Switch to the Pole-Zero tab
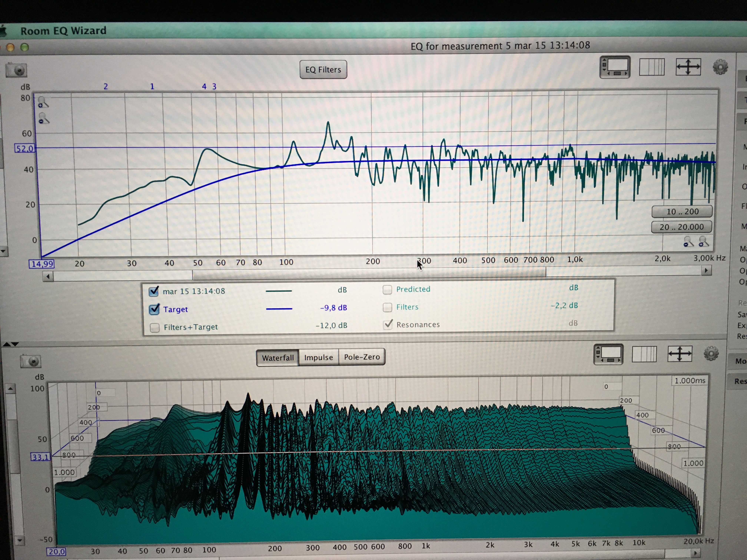The width and height of the screenshot is (747, 560). [x=362, y=357]
